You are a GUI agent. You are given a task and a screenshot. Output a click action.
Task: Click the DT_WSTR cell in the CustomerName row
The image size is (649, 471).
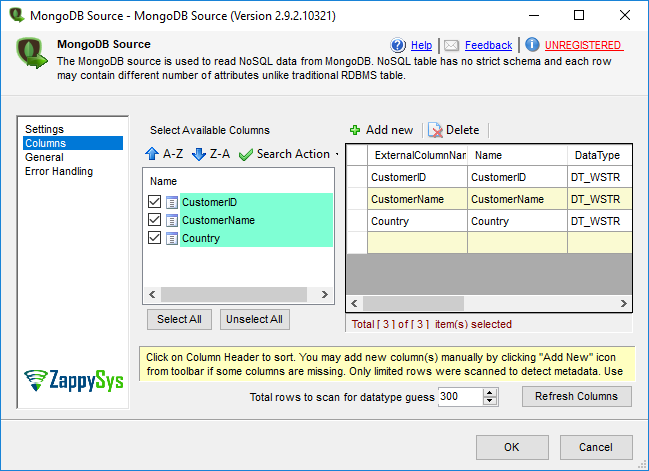(600, 199)
